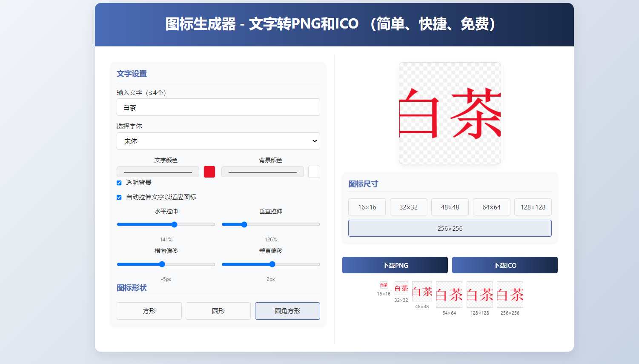This screenshot has width=639, height=364.
Task: Open the 选择字体 font dropdown
Action: coord(218,141)
